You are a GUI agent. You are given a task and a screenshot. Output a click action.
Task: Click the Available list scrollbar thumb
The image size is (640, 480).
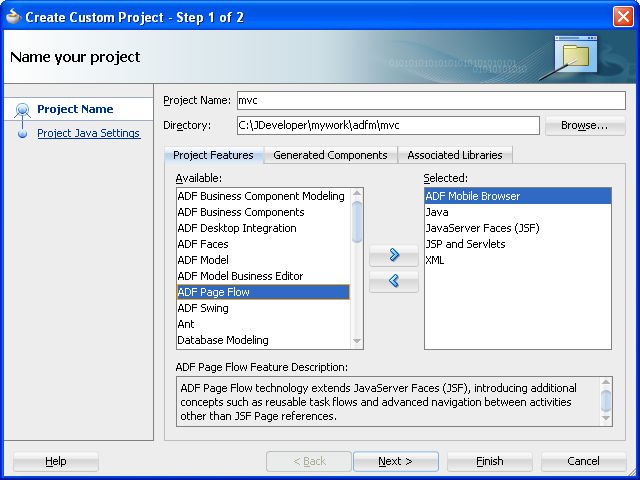(357, 222)
